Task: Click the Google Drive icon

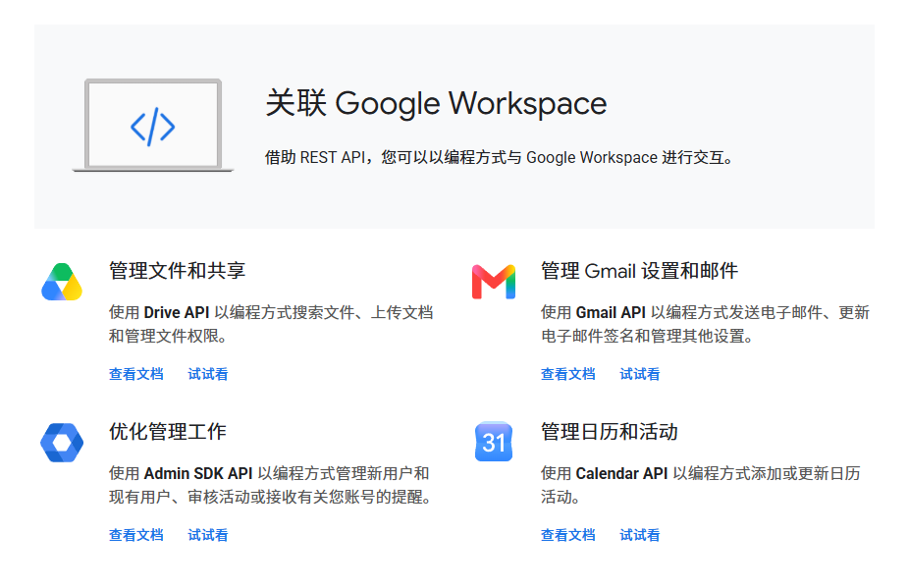Action: [62, 282]
